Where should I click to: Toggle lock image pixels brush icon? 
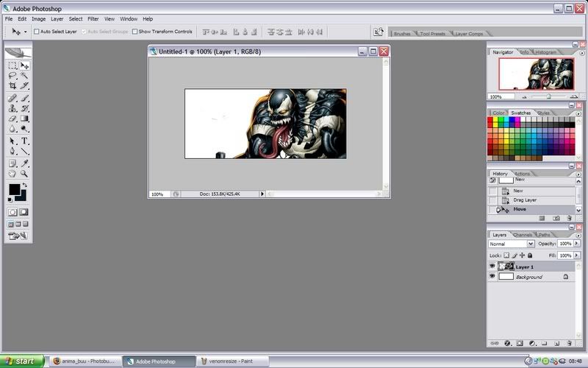click(x=514, y=255)
